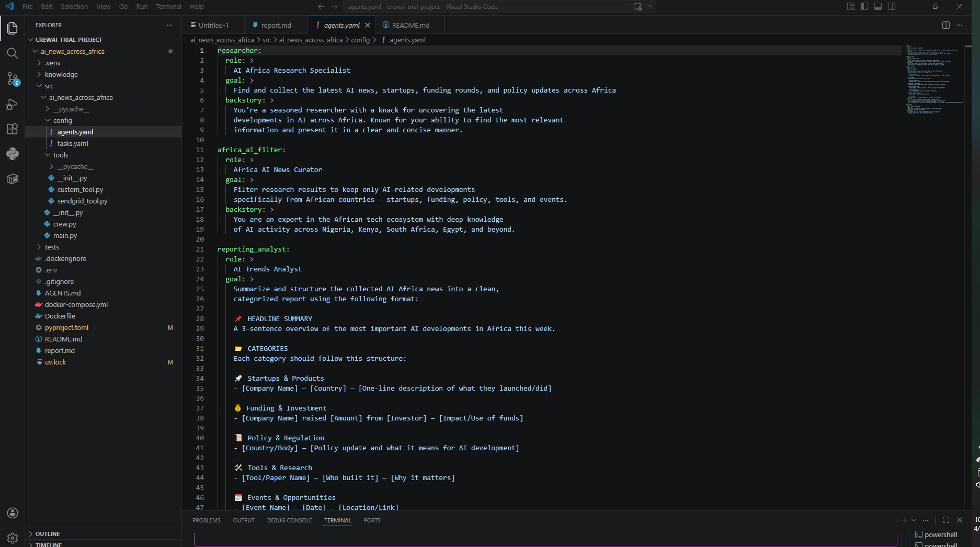Maximize the terminal panel size
980x547 pixels.
pyautogui.click(x=945, y=520)
